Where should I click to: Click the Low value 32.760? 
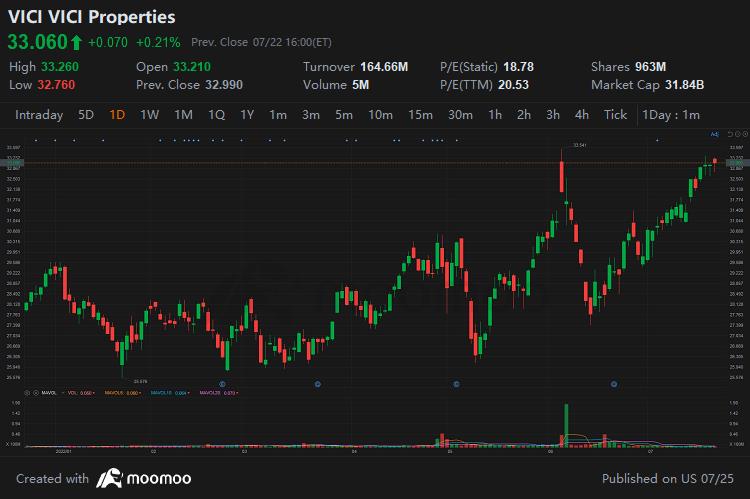click(x=56, y=85)
